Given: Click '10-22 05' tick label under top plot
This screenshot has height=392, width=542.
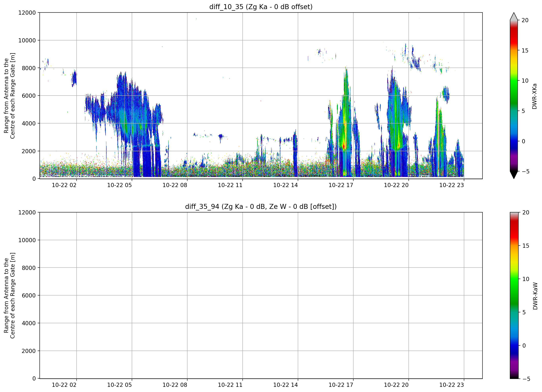Looking at the screenshot, I should (119, 185).
